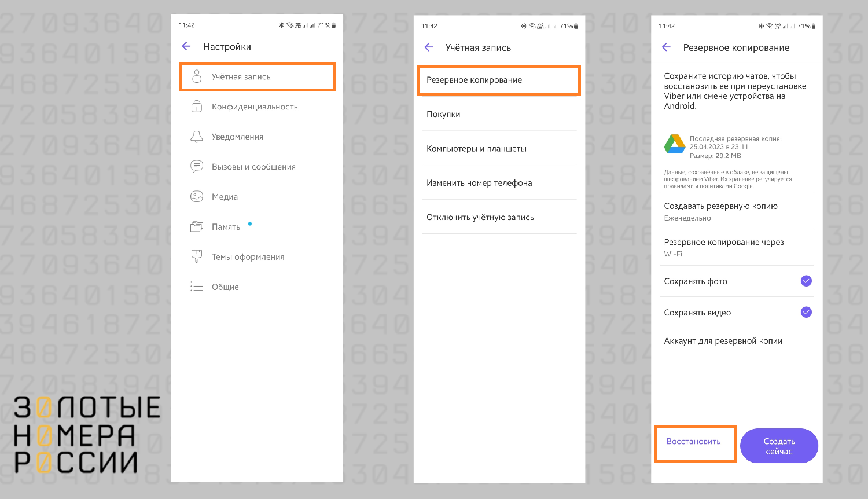
Task: Tap chat bubble icon beside Вызовы и сообщения
Action: (x=197, y=167)
